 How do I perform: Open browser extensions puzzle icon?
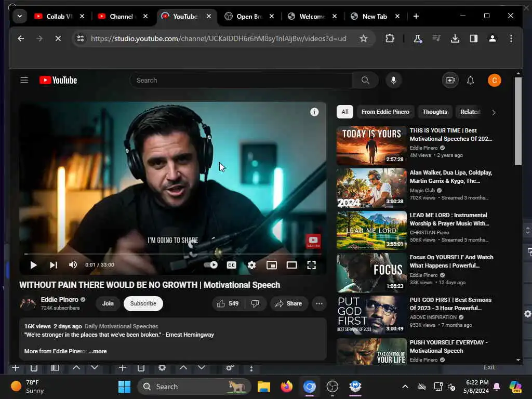(x=390, y=38)
